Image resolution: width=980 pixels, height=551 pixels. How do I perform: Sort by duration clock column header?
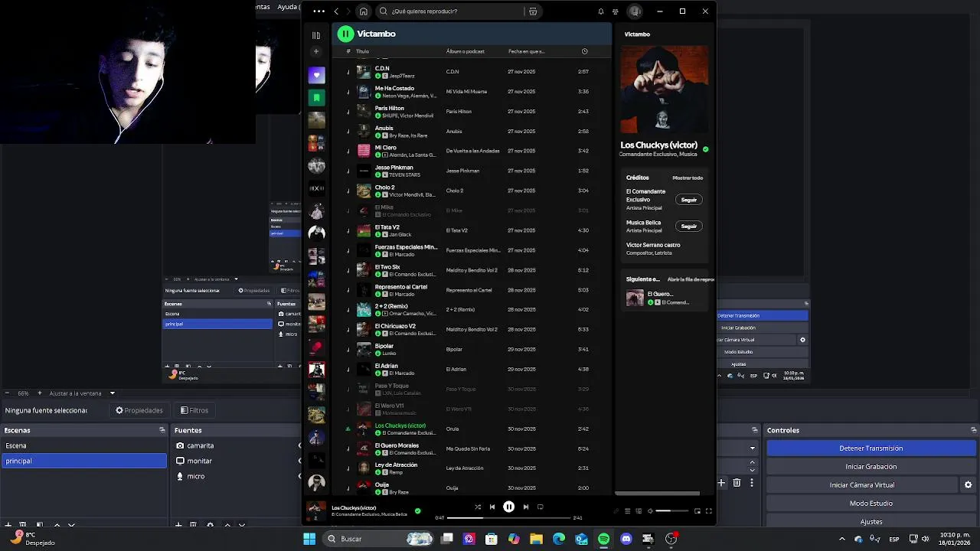pos(584,51)
